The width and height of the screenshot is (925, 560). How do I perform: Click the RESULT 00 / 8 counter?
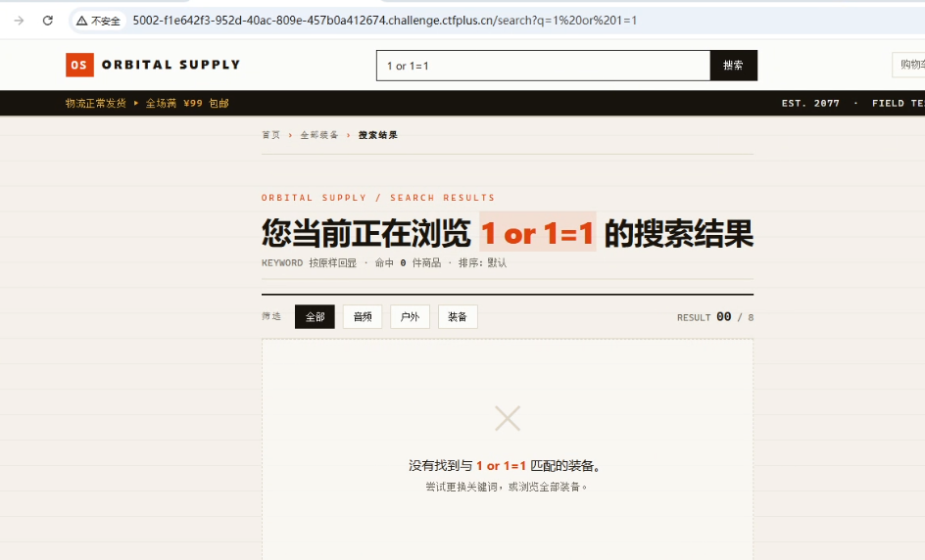coord(715,317)
